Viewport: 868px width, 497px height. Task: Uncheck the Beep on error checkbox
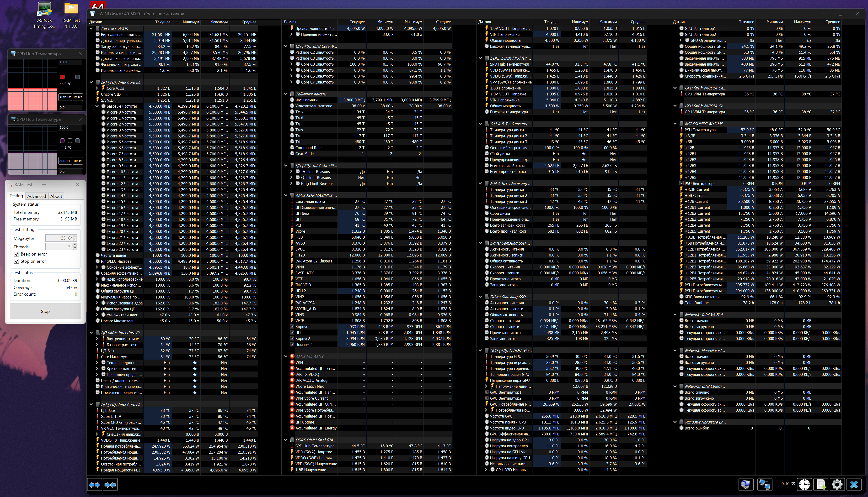[x=16, y=254]
